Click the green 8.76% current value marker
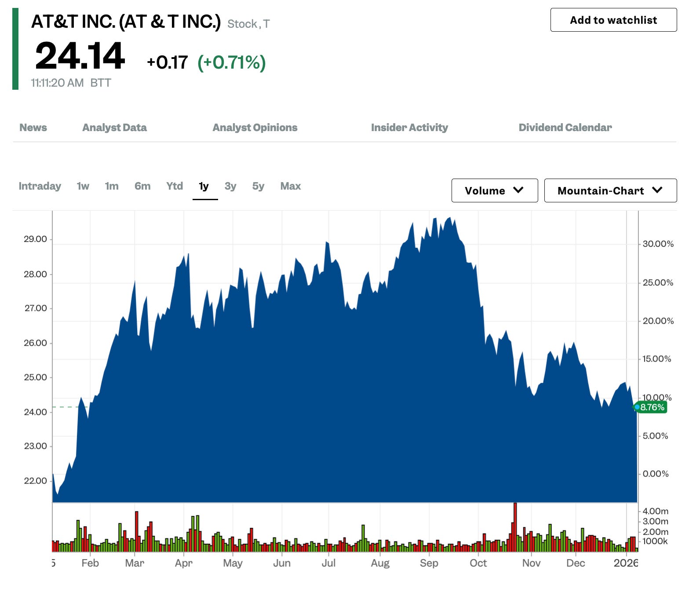The image size is (700, 593). (x=651, y=407)
